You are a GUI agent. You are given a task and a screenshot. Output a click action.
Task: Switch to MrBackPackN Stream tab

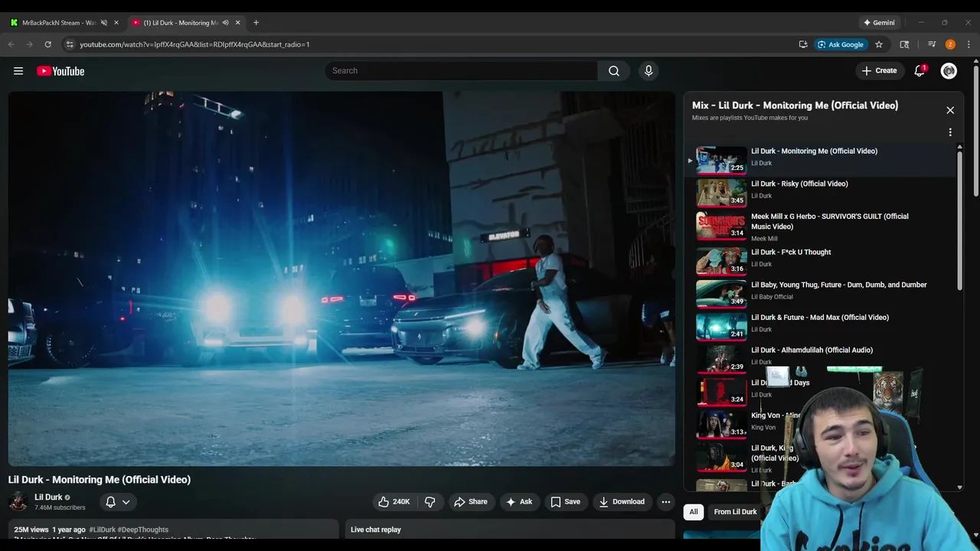(59, 22)
